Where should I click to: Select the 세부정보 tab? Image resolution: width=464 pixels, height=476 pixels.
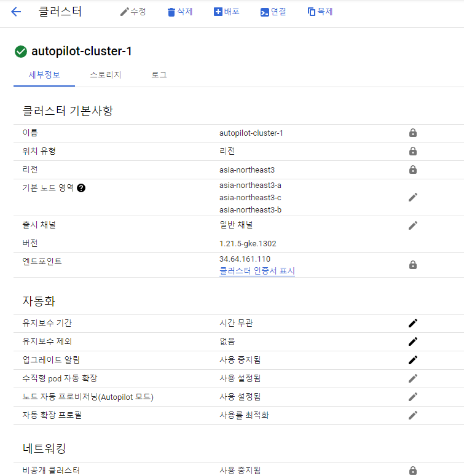(44, 75)
